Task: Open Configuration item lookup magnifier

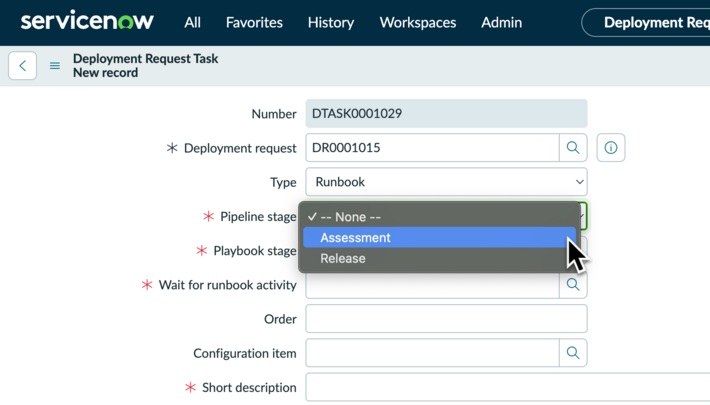Action: click(573, 353)
